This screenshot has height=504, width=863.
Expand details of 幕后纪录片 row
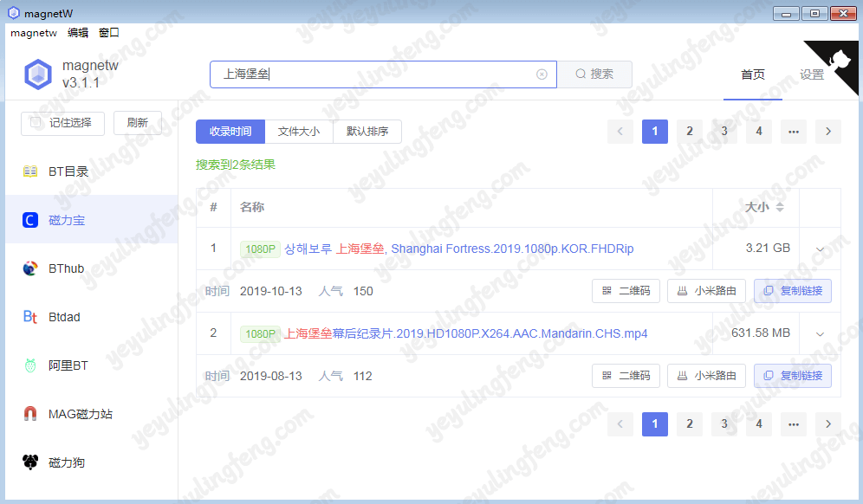[820, 334]
